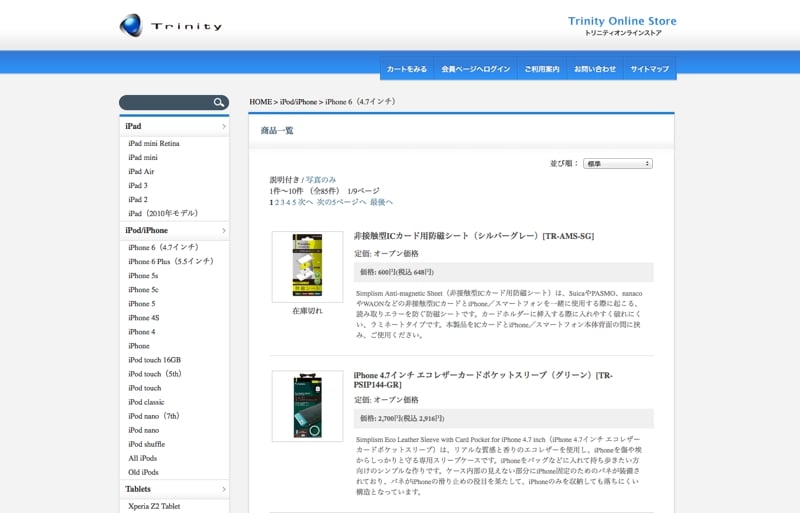Open the カートをみる menu item
This screenshot has width=800, height=513.
(407, 69)
